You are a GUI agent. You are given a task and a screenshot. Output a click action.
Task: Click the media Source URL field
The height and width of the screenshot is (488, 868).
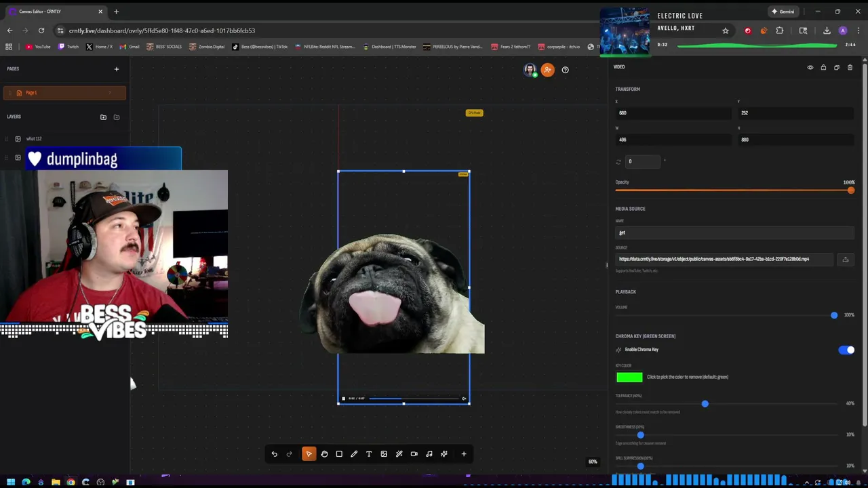(x=724, y=260)
